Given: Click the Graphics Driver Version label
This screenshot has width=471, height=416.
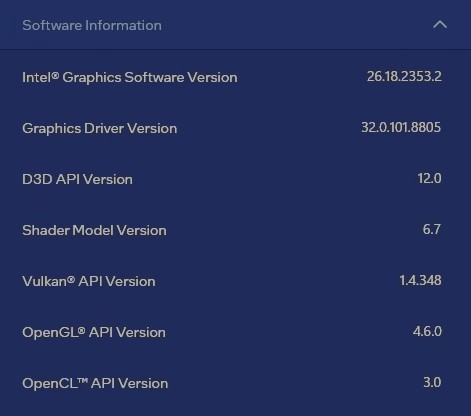Looking at the screenshot, I should coord(100,129).
